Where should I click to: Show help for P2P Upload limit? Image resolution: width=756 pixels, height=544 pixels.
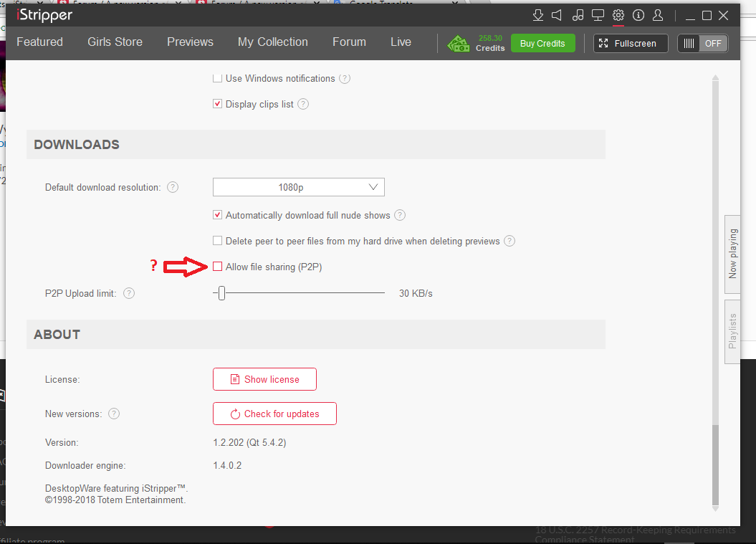click(x=129, y=293)
